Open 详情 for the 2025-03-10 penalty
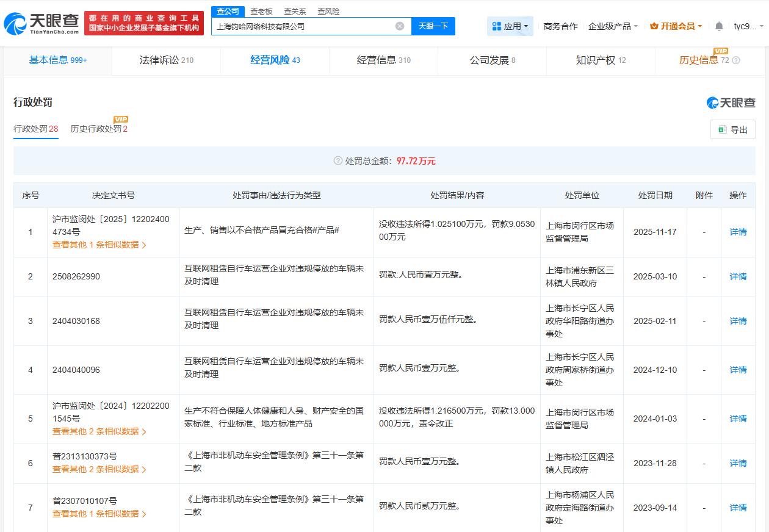Screen dimensions: 769x532 pos(738,276)
